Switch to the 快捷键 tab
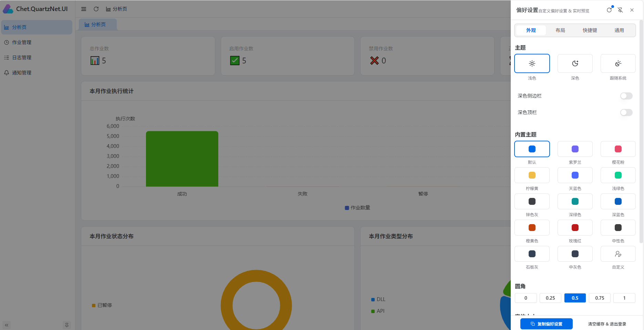644x330 pixels. click(x=590, y=30)
